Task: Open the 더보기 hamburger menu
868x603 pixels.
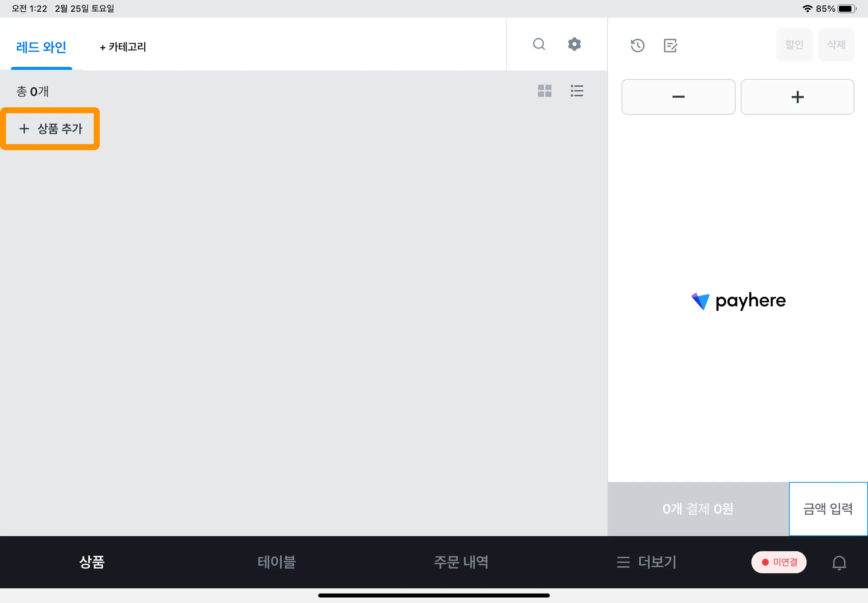Action: tap(647, 562)
